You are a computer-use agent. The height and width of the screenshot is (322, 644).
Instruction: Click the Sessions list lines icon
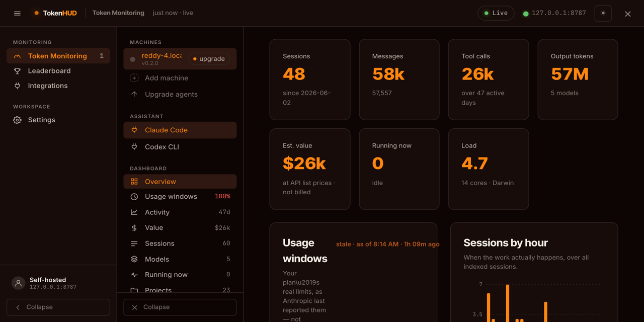(x=134, y=244)
